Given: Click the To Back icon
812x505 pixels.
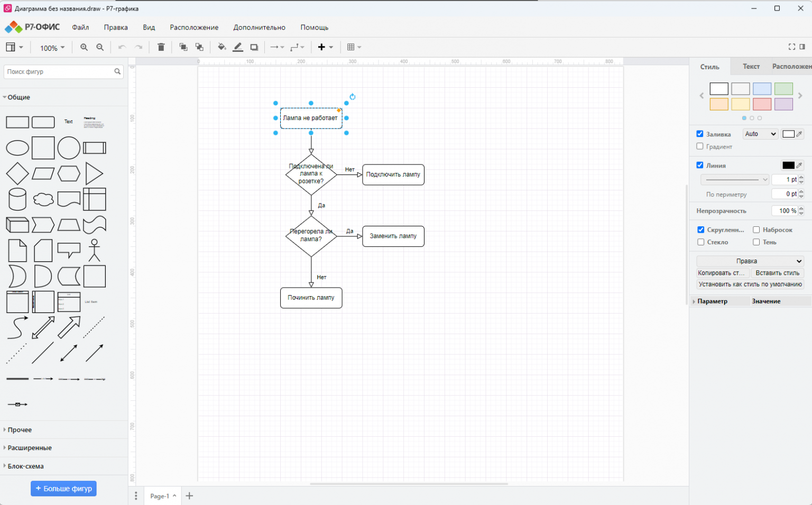Looking at the screenshot, I should tap(199, 47).
